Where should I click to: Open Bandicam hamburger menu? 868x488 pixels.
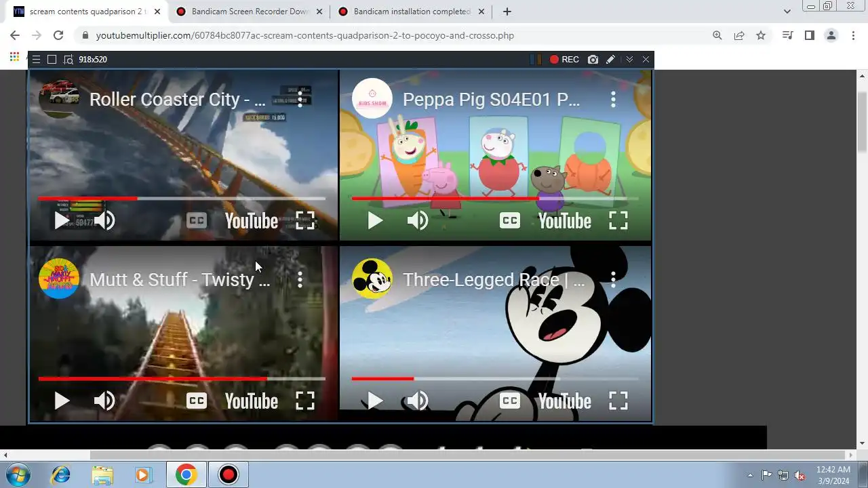[36, 60]
